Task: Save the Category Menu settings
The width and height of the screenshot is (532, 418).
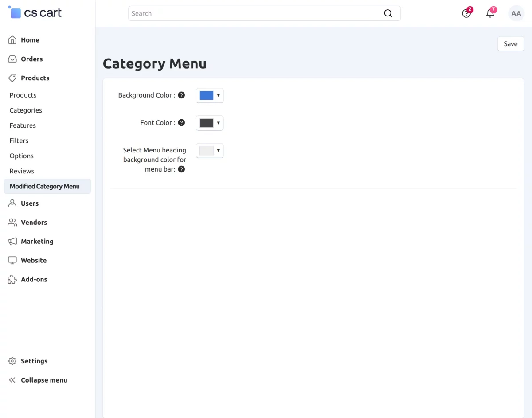Action: (511, 44)
